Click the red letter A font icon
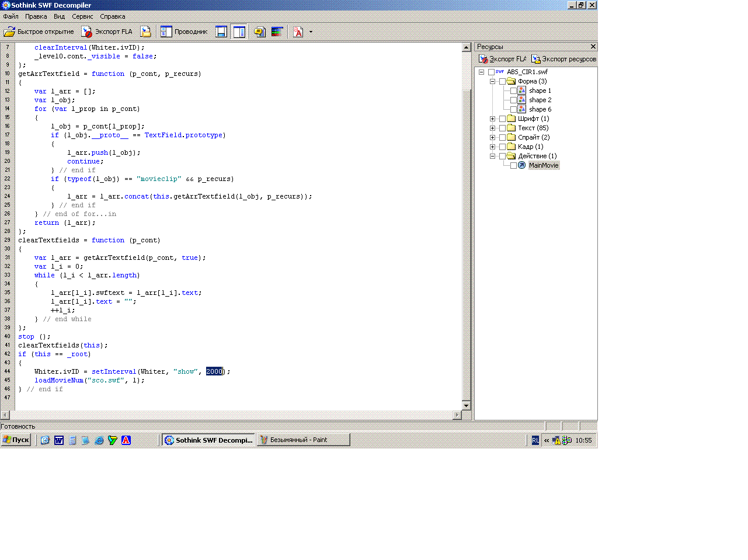The width and height of the screenshot is (748, 560). click(298, 32)
